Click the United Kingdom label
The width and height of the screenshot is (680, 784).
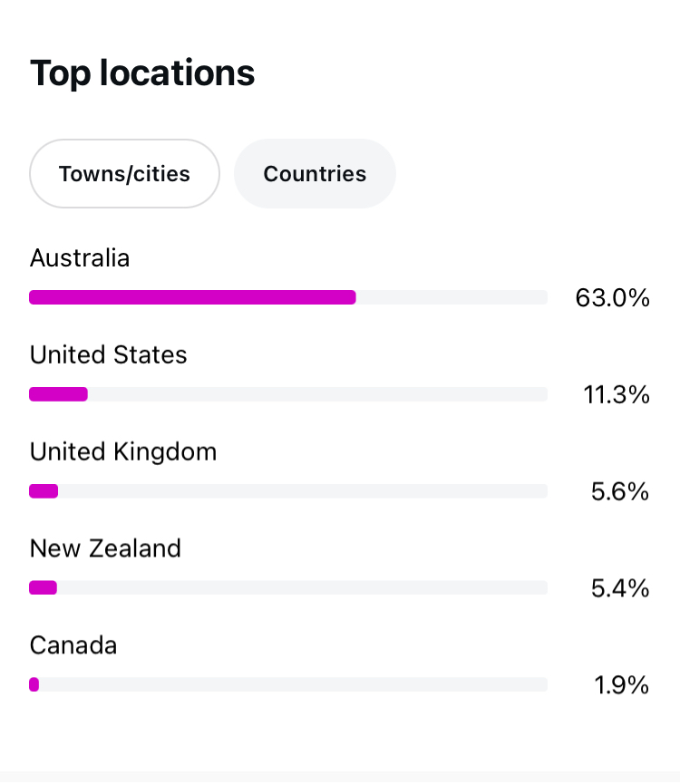tap(123, 451)
